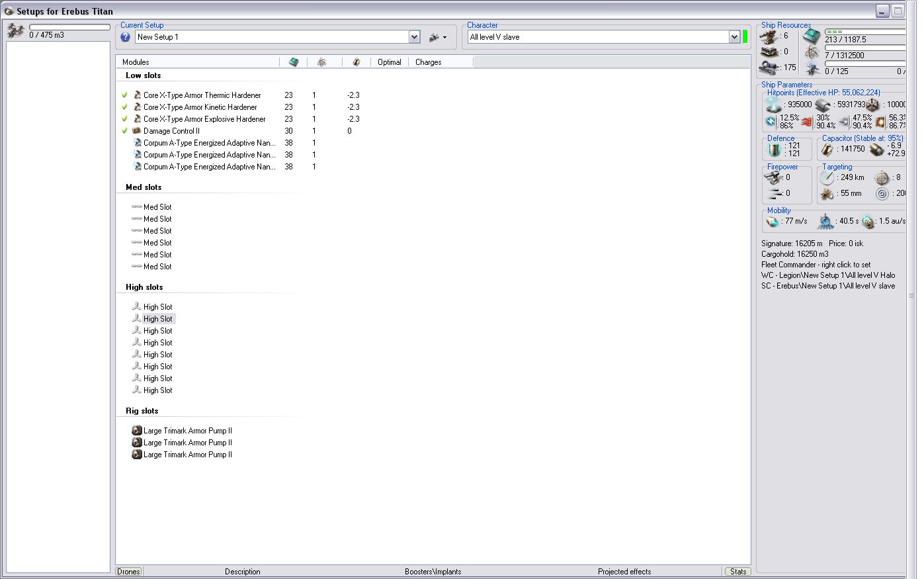Viewport: 924px width, 579px height.
Task: Toggle Core X-Type Armor Kinetic Hardener checkmark
Action: coord(124,107)
